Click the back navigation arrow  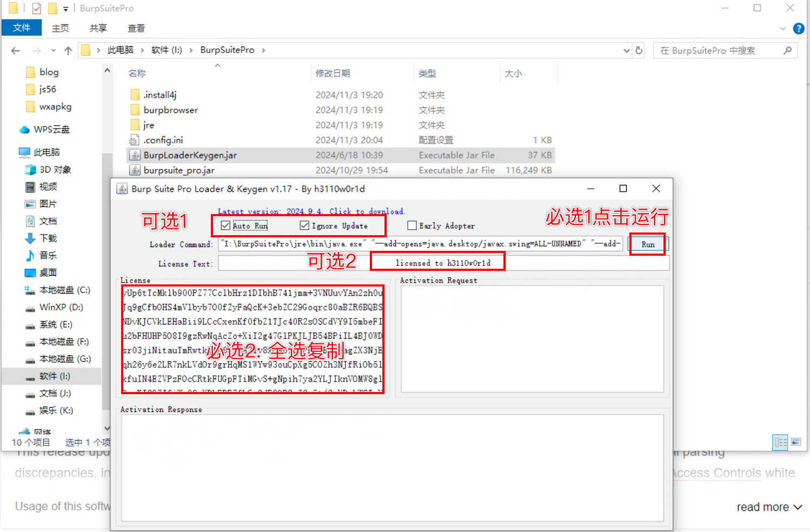16,50
